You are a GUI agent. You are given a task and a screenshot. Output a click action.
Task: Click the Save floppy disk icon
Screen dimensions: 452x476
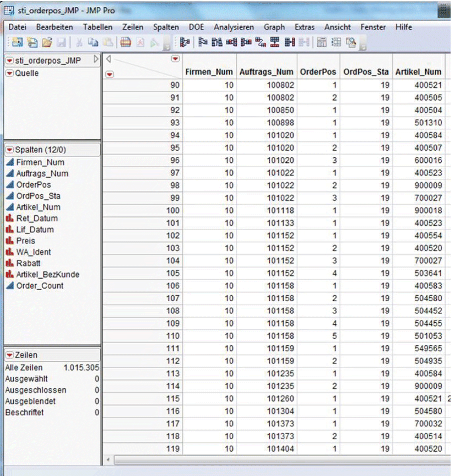tap(61, 42)
